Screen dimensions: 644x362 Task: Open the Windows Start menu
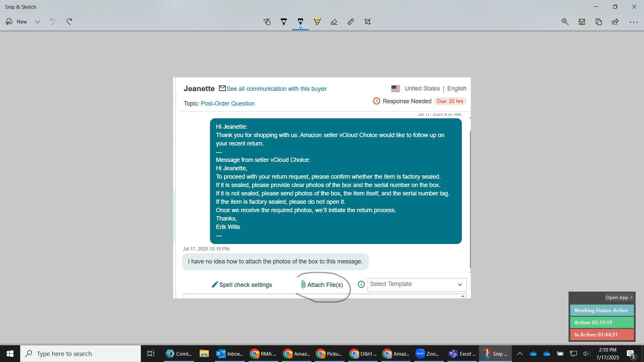[x=10, y=354]
